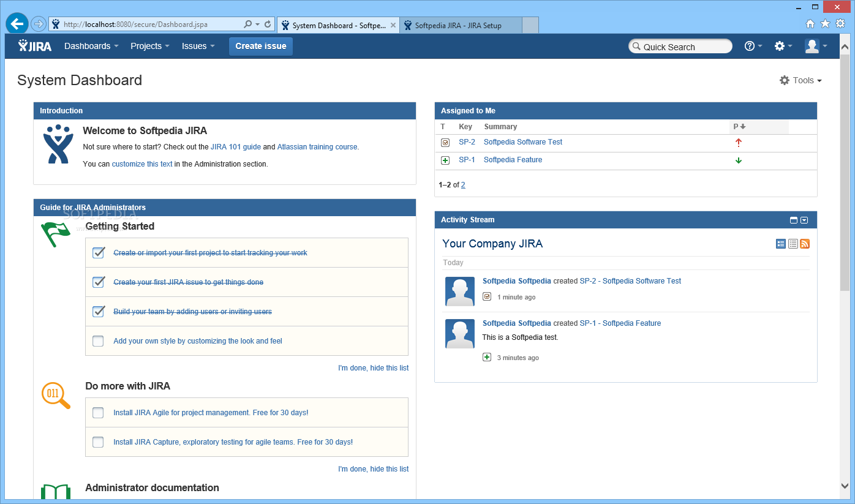Click the Key column header
The height and width of the screenshot is (504, 855).
pyautogui.click(x=465, y=127)
